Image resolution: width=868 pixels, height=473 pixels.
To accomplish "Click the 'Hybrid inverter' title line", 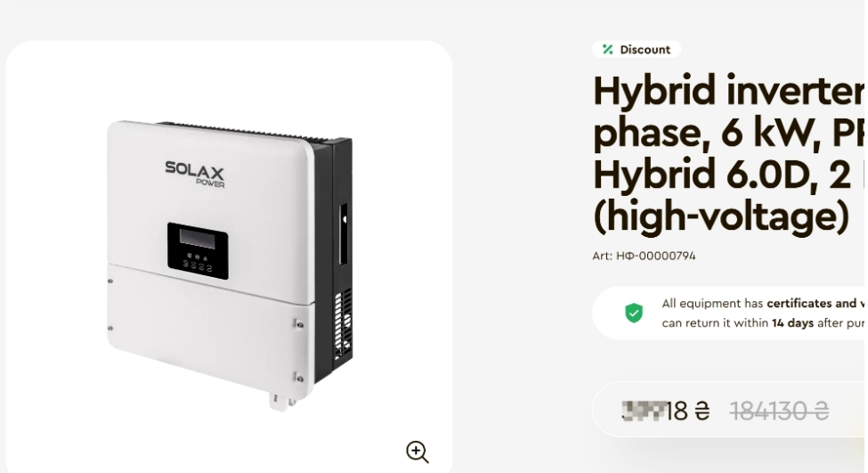I will [x=728, y=90].
